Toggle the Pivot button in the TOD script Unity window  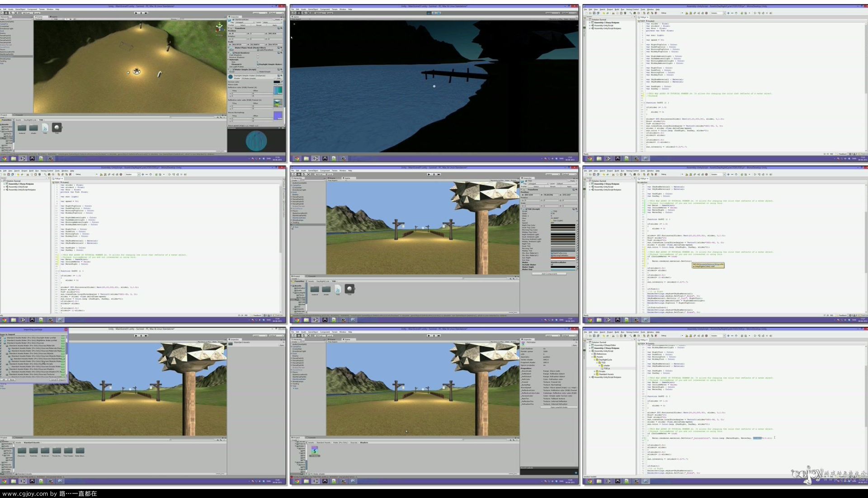coord(319,174)
